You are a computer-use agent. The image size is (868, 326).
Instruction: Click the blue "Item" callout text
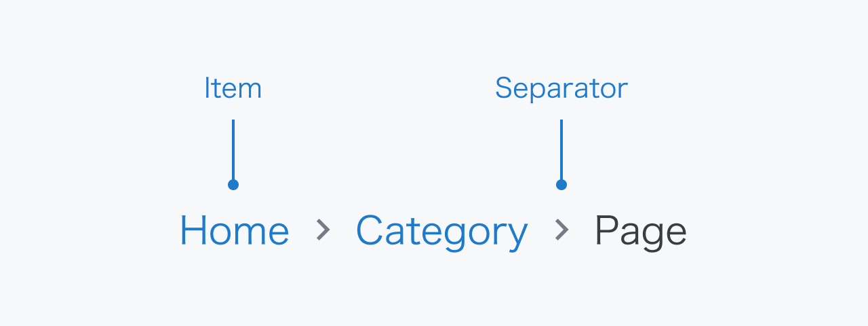[233, 89]
